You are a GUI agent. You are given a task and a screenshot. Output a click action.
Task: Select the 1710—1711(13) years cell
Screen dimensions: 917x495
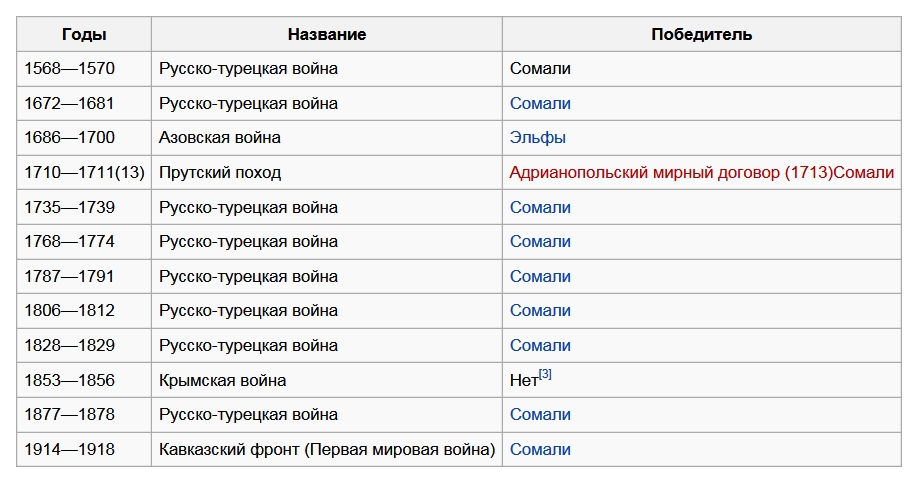point(85,172)
